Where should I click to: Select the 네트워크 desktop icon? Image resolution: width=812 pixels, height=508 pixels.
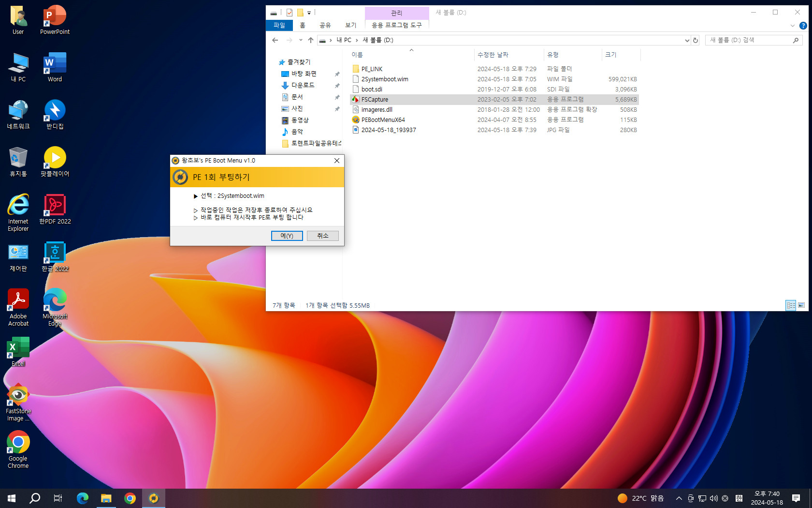(x=18, y=115)
